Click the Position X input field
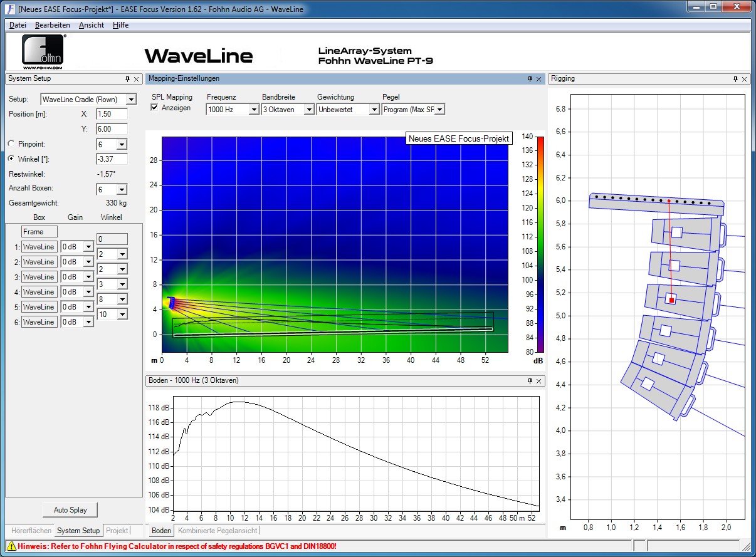Viewport: 756px width, 557px height. 112,114
